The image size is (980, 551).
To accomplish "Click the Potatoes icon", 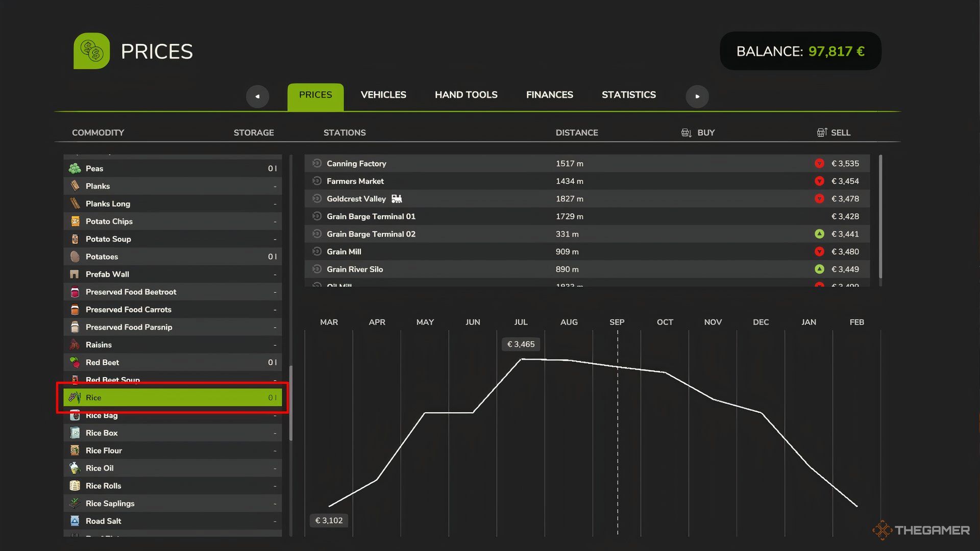I will click(75, 256).
